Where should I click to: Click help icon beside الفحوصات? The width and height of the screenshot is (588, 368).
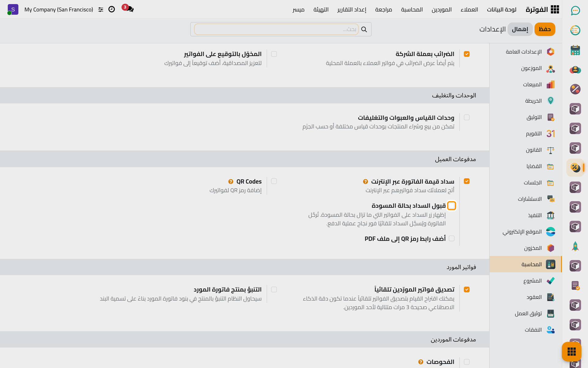421,362
